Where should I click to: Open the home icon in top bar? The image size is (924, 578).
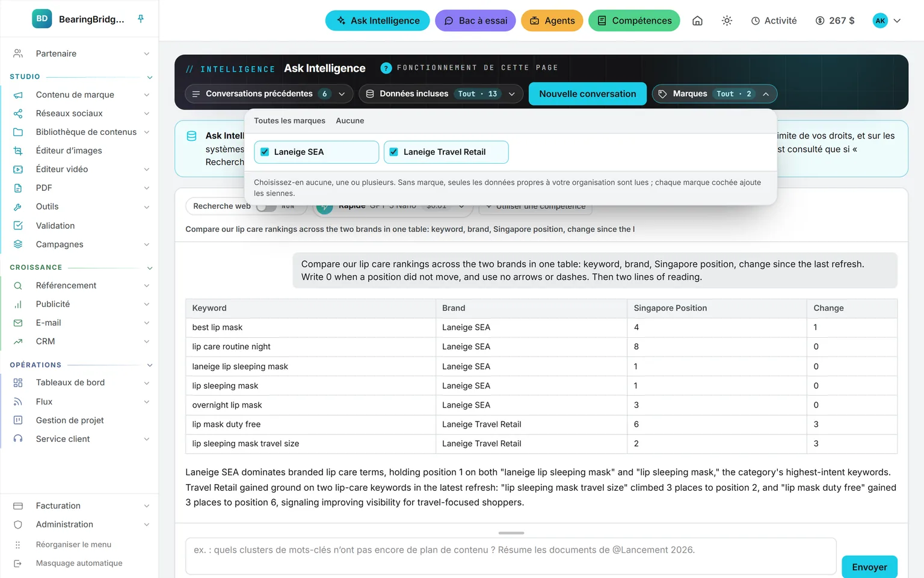click(x=697, y=20)
